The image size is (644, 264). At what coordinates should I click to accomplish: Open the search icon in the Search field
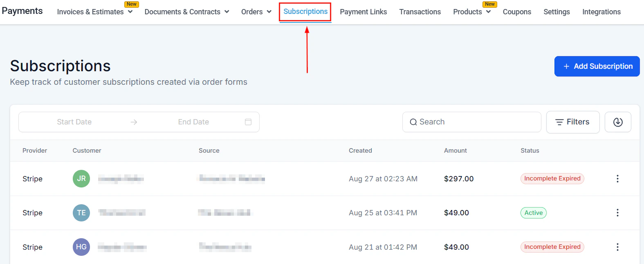tap(413, 122)
